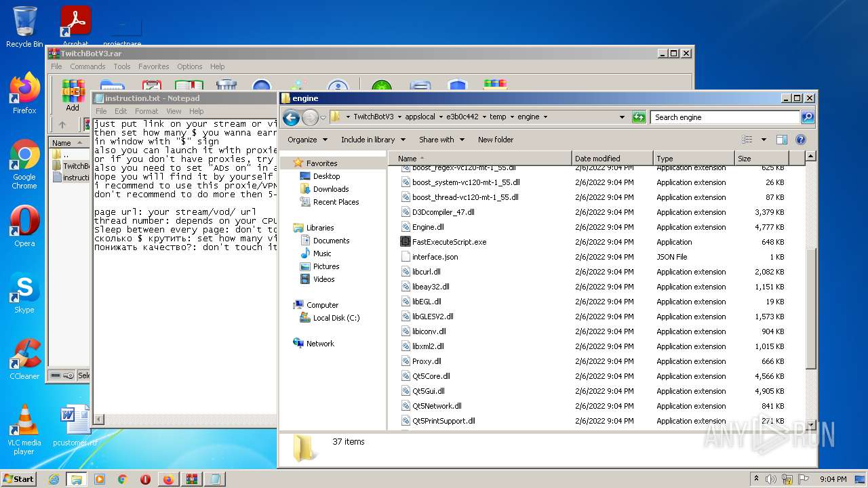The height and width of the screenshot is (488, 868).
Task: Select Local Disk (C:) in navigation pane
Action: 336,318
